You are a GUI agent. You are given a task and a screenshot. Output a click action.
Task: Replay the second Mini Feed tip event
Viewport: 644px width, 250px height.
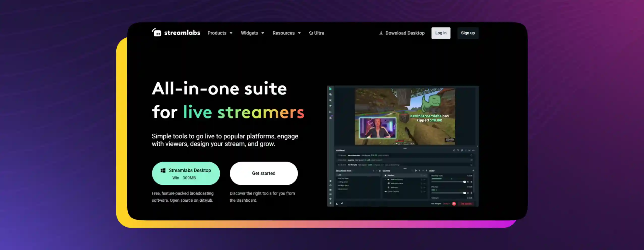click(472, 160)
